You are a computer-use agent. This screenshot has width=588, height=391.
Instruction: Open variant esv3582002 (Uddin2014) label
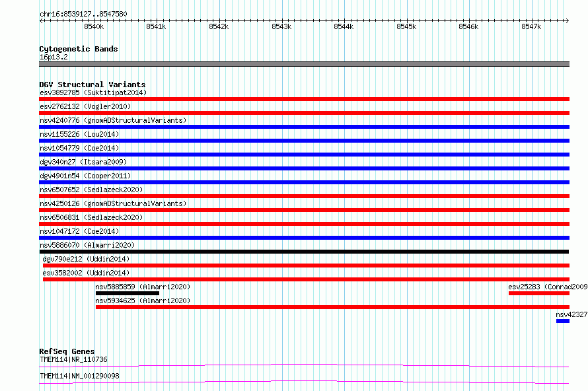86,273
